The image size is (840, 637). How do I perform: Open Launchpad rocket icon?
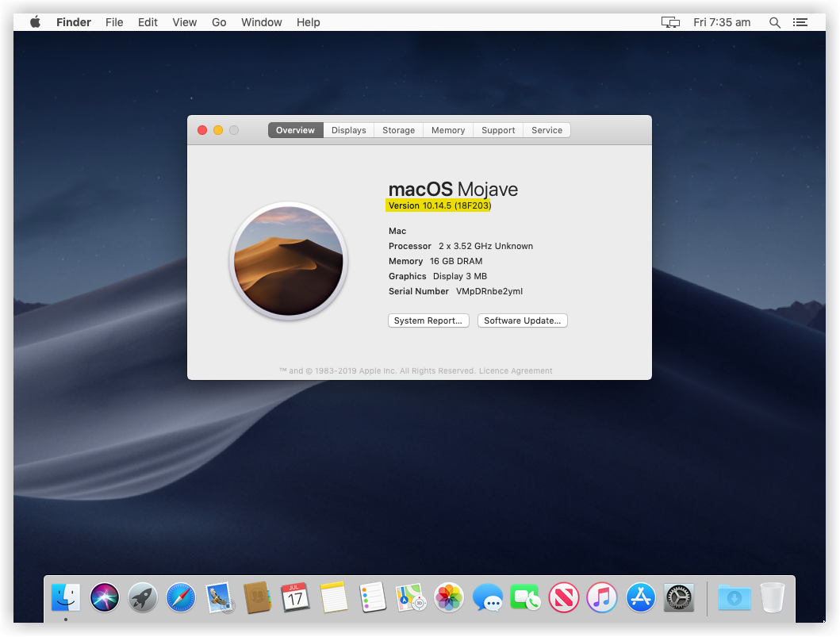143,597
